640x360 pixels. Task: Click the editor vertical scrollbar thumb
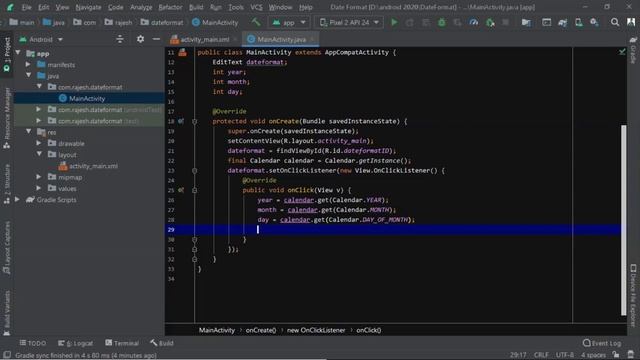[623, 220]
